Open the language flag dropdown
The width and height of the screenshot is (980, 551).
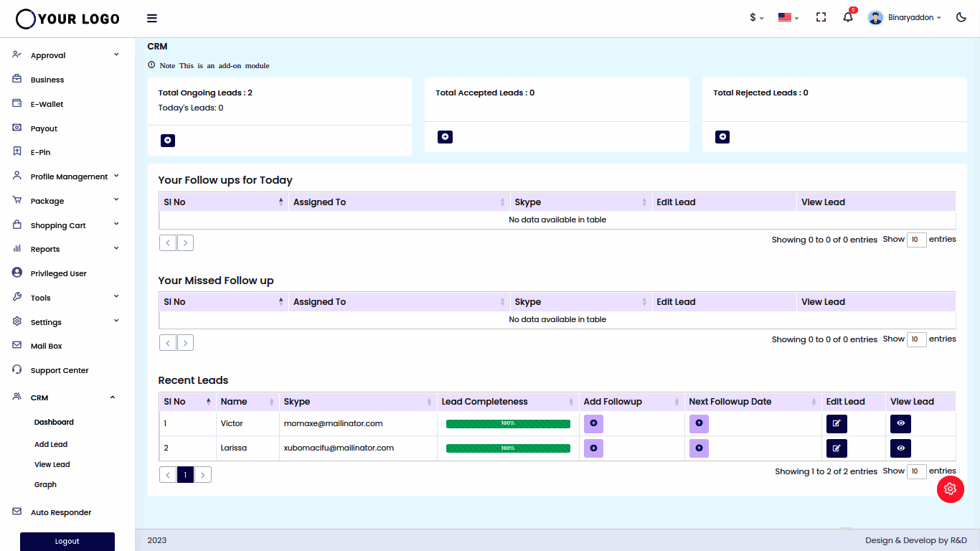click(x=788, y=17)
